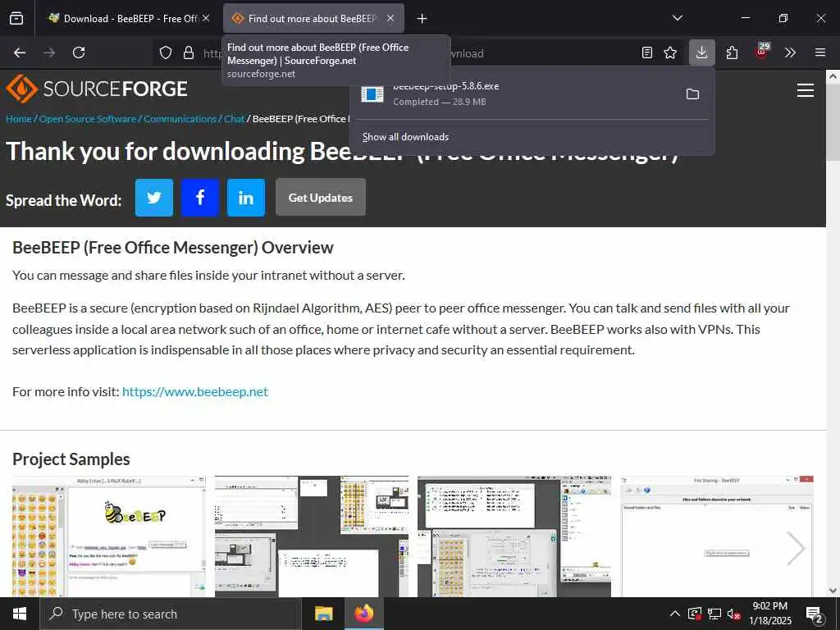The width and height of the screenshot is (840, 630).
Task: Expand the list all tabs chevron
Action: pyautogui.click(x=677, y=18)
